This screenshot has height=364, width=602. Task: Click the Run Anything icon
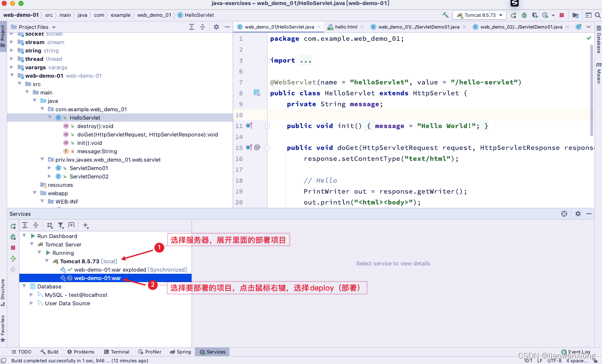tap(589, 15)
